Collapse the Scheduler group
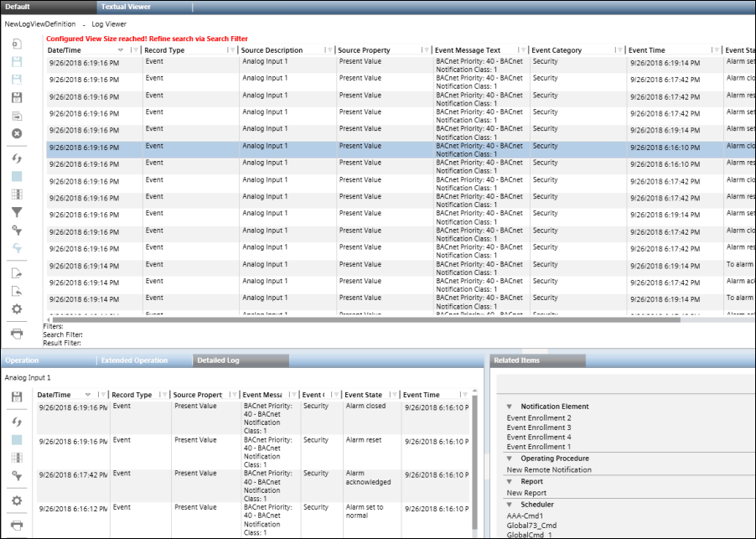The image size is (756, 539). 509,505
